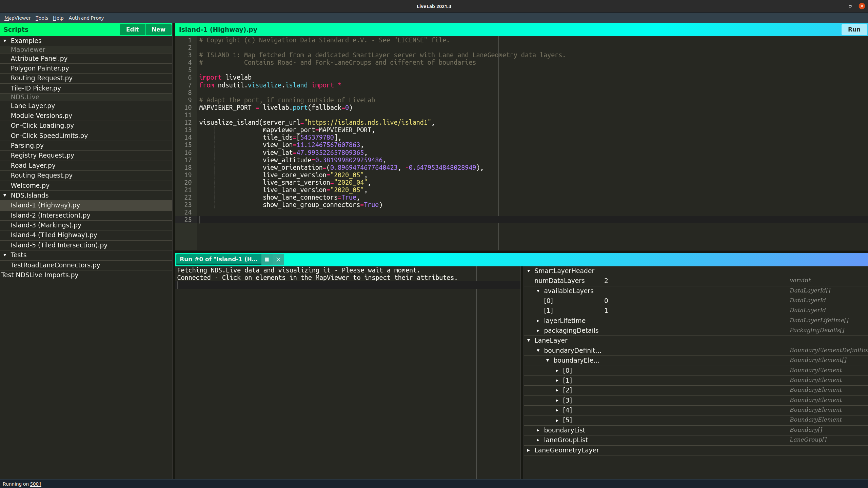Close the LiveLab window
Viewport: 868px width, 488px height.
[x=862, y=6]
